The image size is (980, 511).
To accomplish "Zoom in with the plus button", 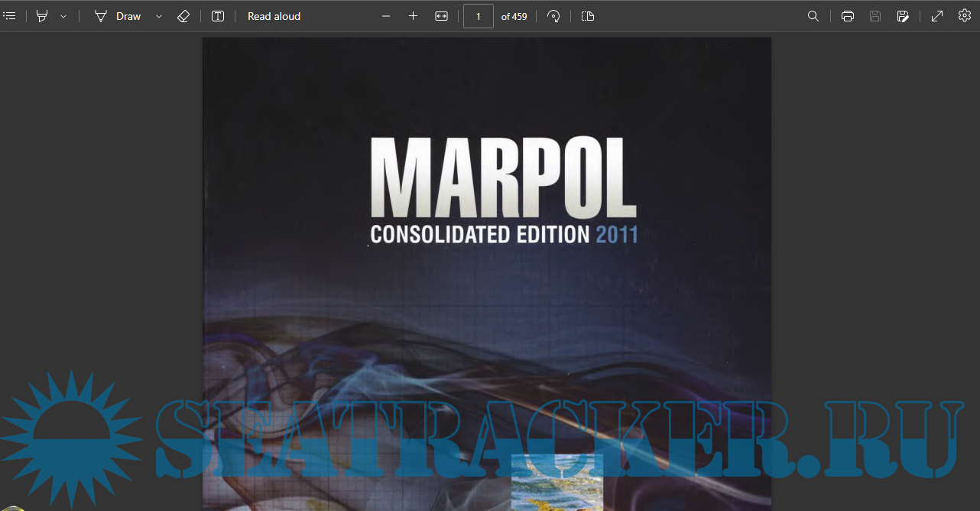I will click(413, 16).
